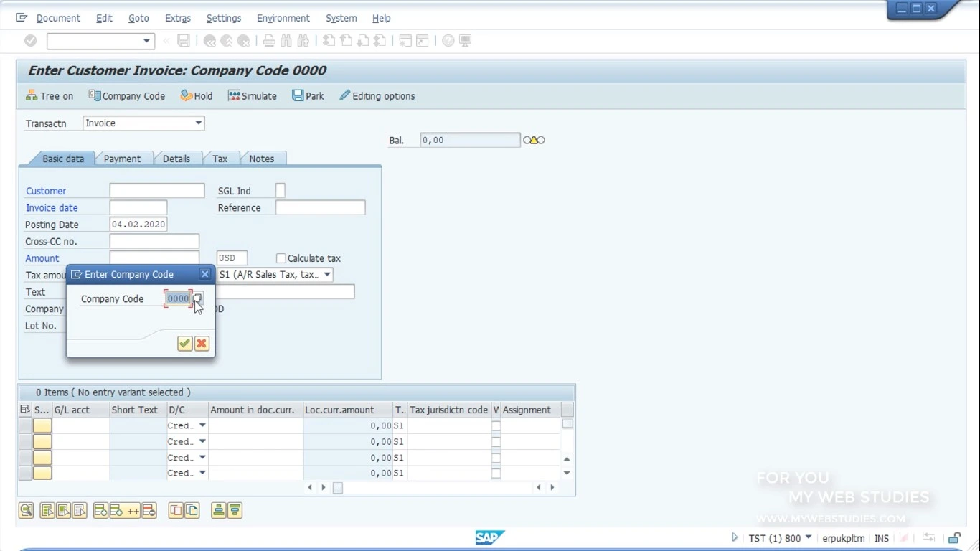Viewport: 980px width, 551px height.
Task: Click the green Enter checkmark in toolbar
Action: coord(30,41)
